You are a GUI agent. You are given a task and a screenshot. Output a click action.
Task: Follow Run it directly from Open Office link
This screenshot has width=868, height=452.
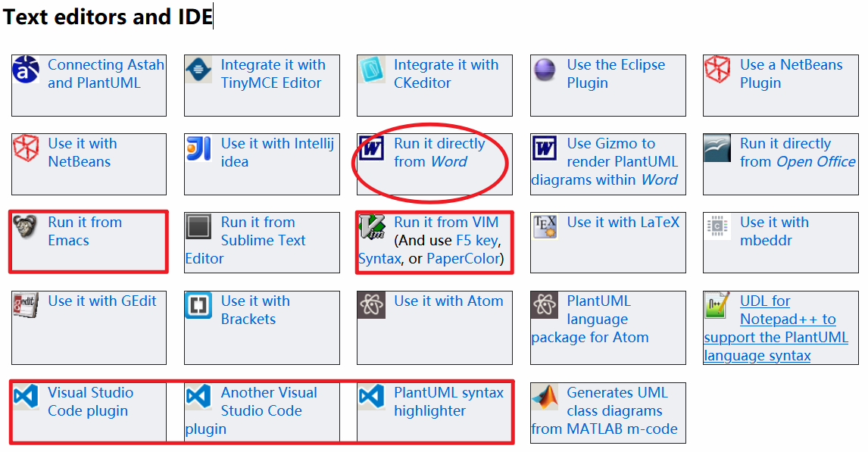tap(797, 153)
